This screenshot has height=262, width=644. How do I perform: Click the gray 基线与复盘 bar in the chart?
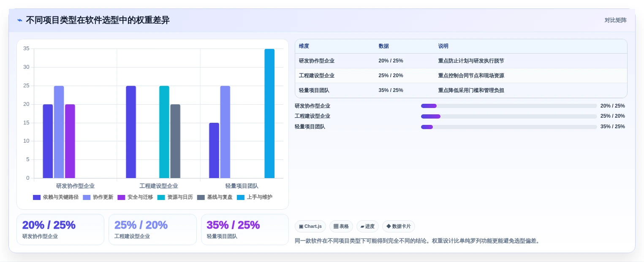tap(175, 141)
